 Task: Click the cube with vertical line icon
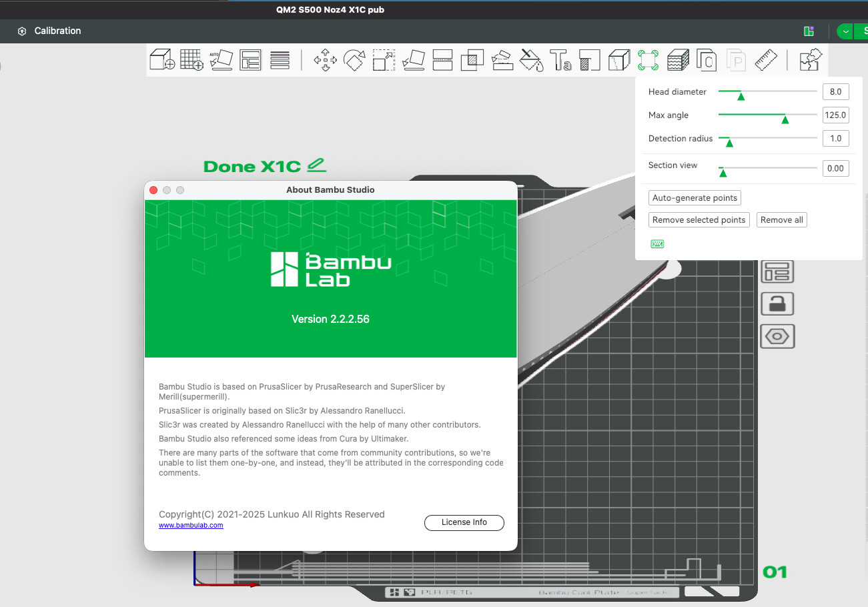pyautogui.click(x=619, y=60)
